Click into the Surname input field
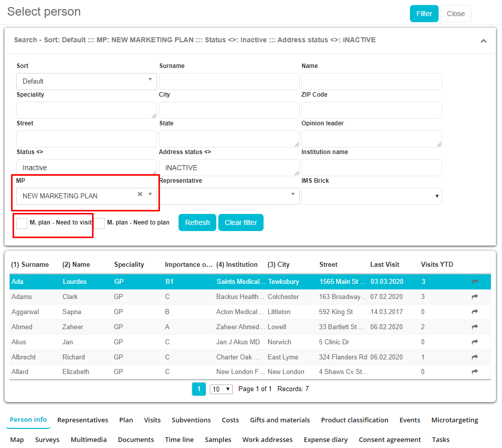The image size is (502, 448). click(x=229, y=81)
